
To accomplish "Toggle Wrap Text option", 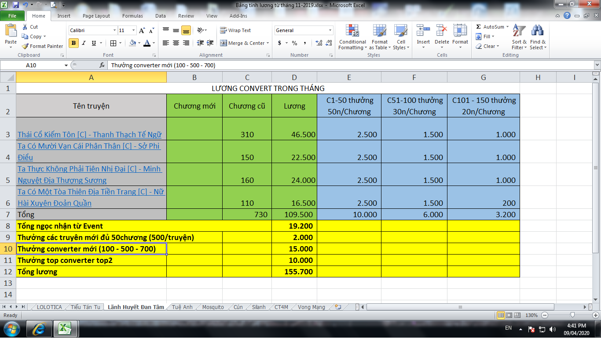I will click(235, 30).
